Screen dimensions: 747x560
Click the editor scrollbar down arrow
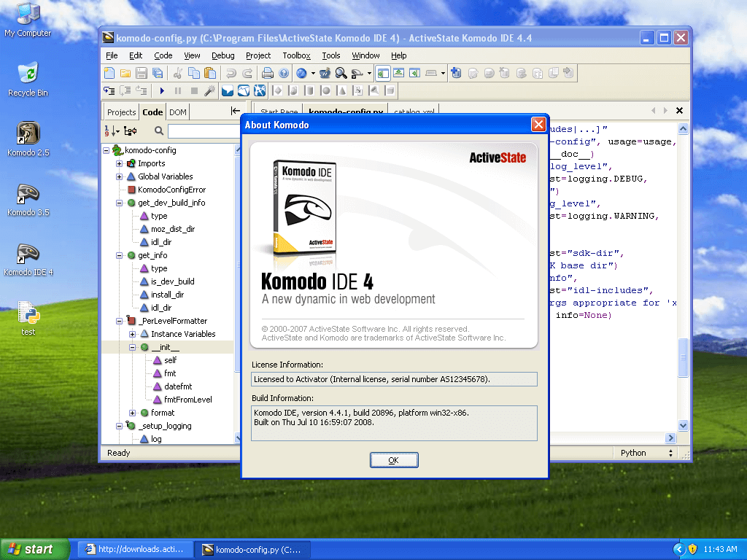[x=683, y=426]
